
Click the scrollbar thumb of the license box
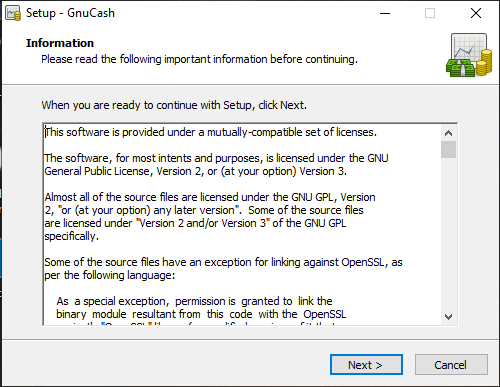[448, 149]
